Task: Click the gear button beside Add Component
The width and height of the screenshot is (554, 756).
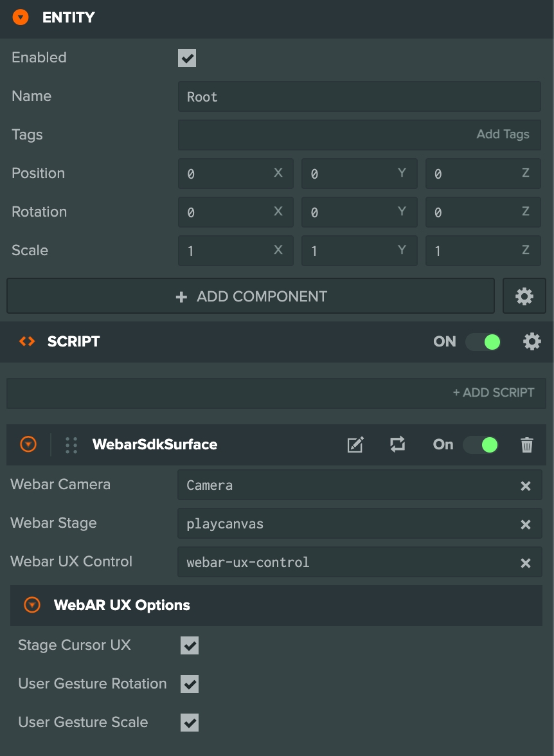Action: (524, 296)
